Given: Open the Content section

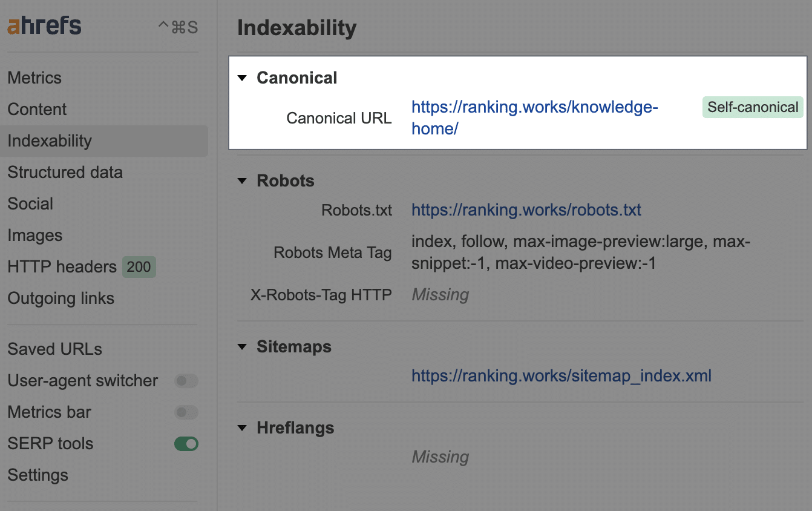Looking at the screenshot, I should point(37,109).
